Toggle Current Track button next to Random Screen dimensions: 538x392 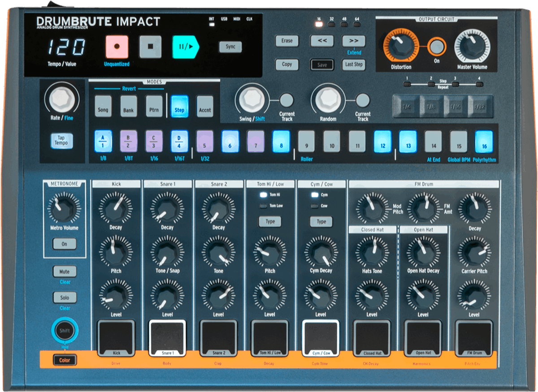pyautogui.click(x=363, y=100)
